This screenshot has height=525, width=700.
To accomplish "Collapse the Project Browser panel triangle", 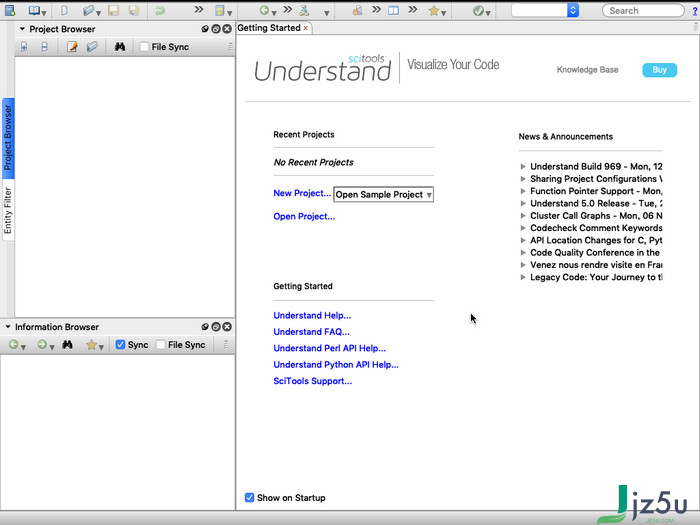I will click(x=22, y=29).
